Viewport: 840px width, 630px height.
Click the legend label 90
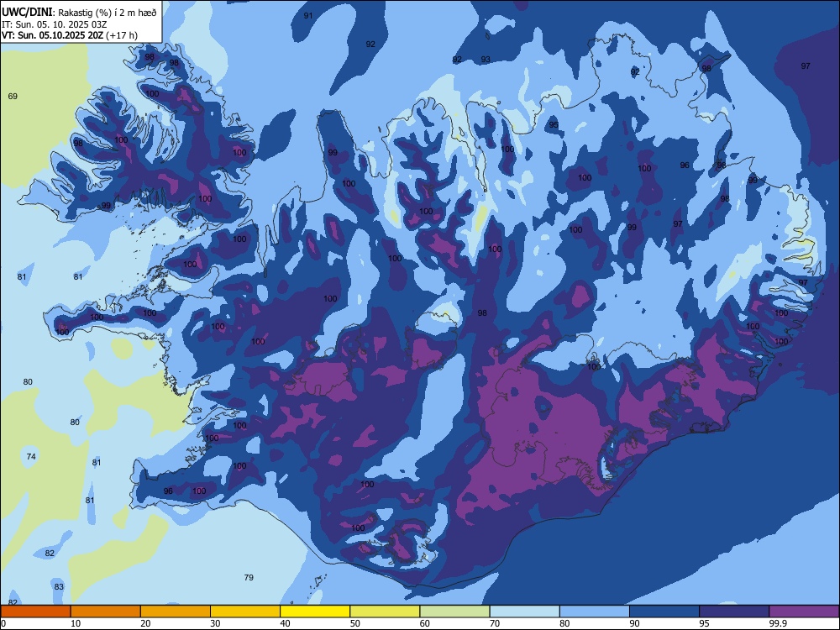click(634, 623)
